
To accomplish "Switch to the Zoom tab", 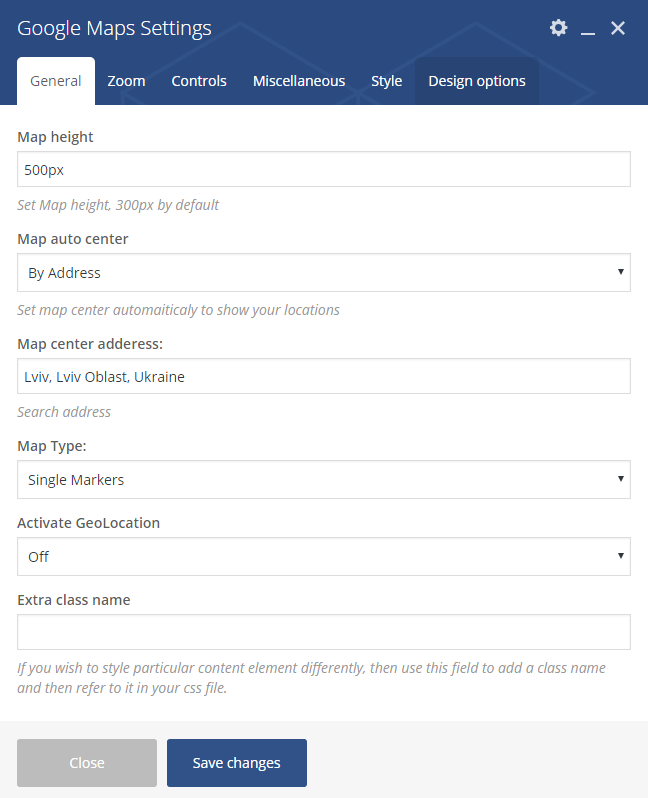I will tap(126, 81).
